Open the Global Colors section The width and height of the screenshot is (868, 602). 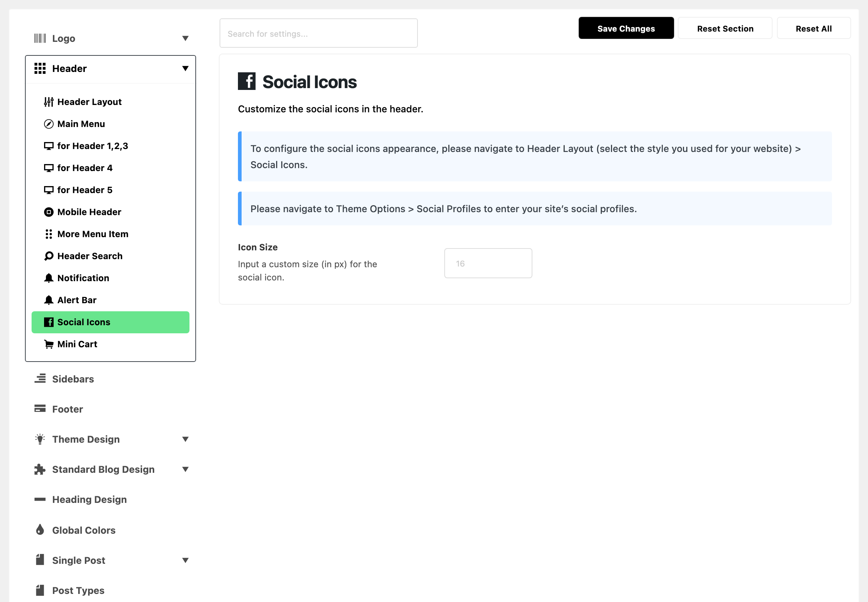[x=110, y=530]
